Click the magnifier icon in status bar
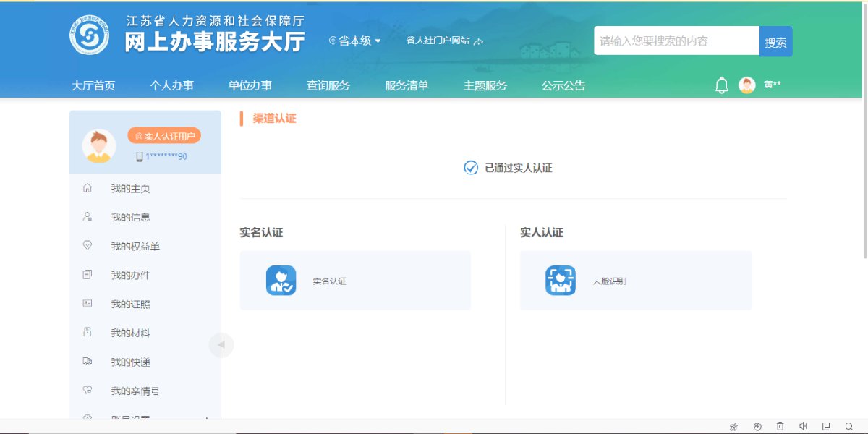The width and height of the screenshot is (868, 434). point(849,427)
